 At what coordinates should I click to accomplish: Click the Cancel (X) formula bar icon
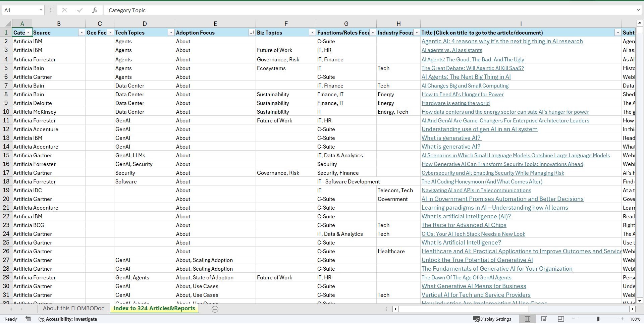(x=64, y=10)
